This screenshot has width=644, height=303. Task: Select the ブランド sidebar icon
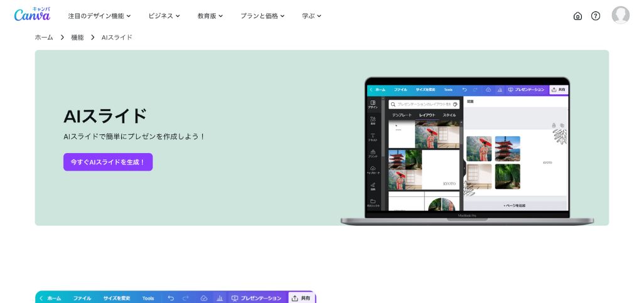point(373,154)
